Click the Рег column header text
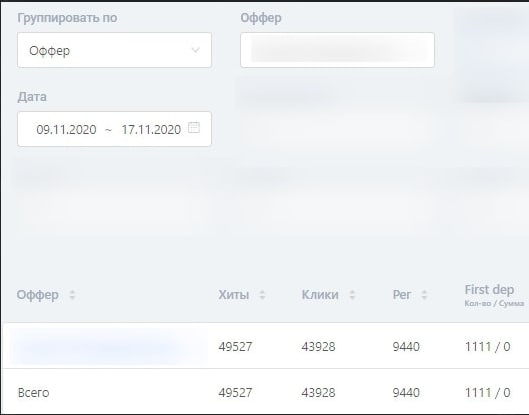Image resolution: width=529 pixels, height=415 pixels. 401,295
